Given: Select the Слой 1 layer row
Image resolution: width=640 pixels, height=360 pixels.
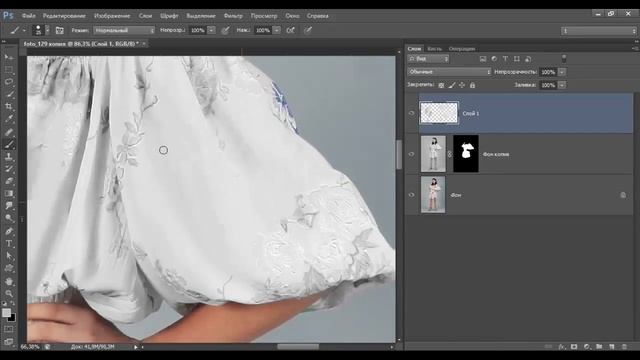Looking at the screenshot, I should pos(526,113).
